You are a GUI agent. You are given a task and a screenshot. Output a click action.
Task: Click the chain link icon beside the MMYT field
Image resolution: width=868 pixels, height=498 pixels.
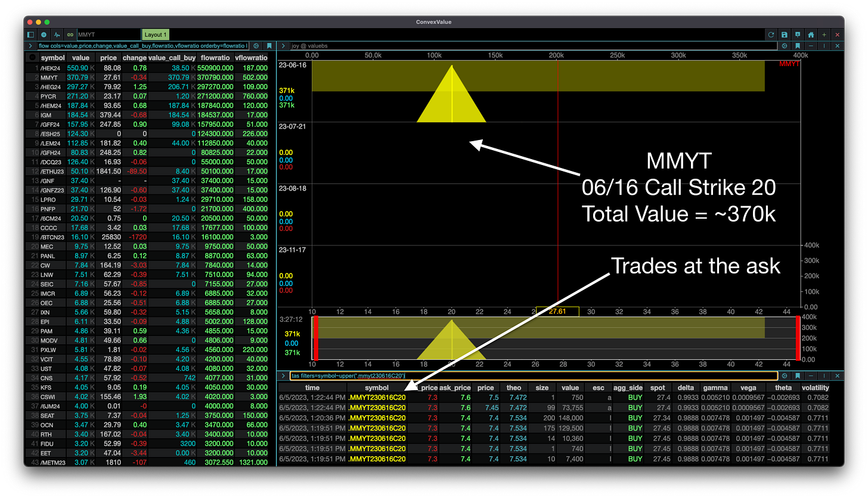click(x=70, y=35)
